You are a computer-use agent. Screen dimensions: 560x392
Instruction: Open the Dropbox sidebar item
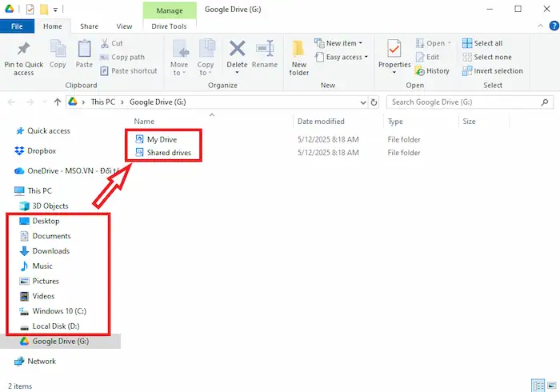coord(41,150)
